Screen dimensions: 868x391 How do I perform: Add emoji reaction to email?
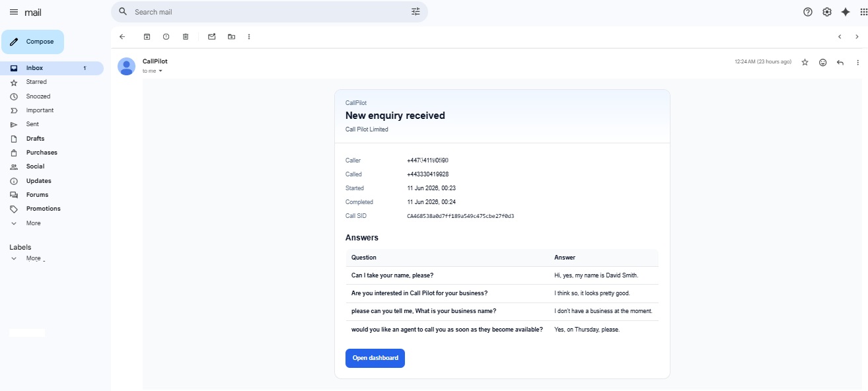822,62
